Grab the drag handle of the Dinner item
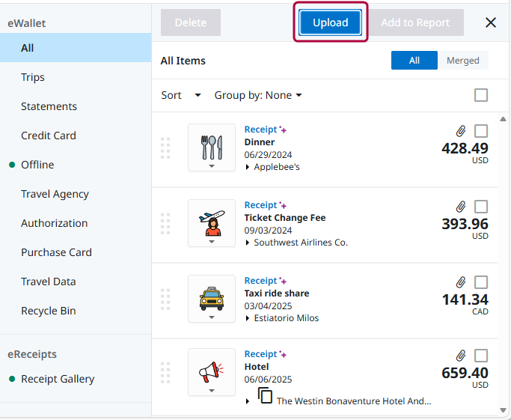The image size is (511, 420). [x=165, y=147]
